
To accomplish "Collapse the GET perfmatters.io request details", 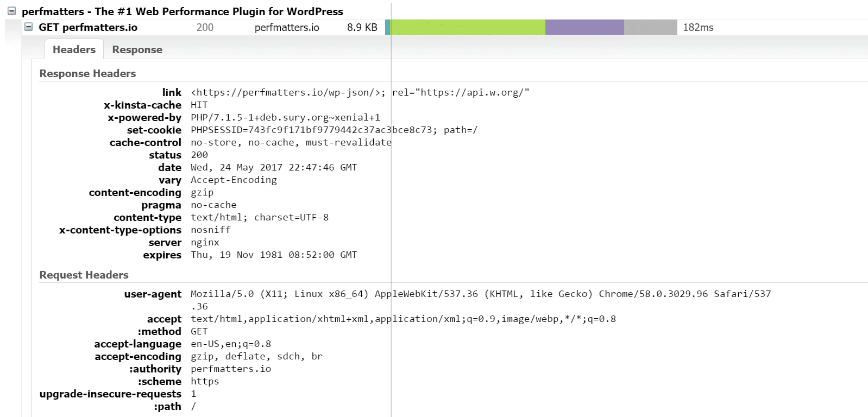I will point(29,27).
